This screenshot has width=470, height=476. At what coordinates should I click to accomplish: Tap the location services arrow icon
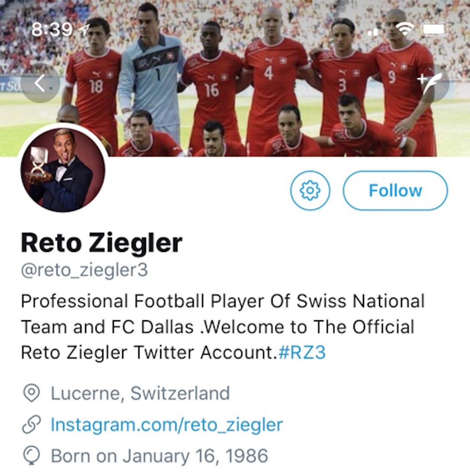(x=83, y=30)
